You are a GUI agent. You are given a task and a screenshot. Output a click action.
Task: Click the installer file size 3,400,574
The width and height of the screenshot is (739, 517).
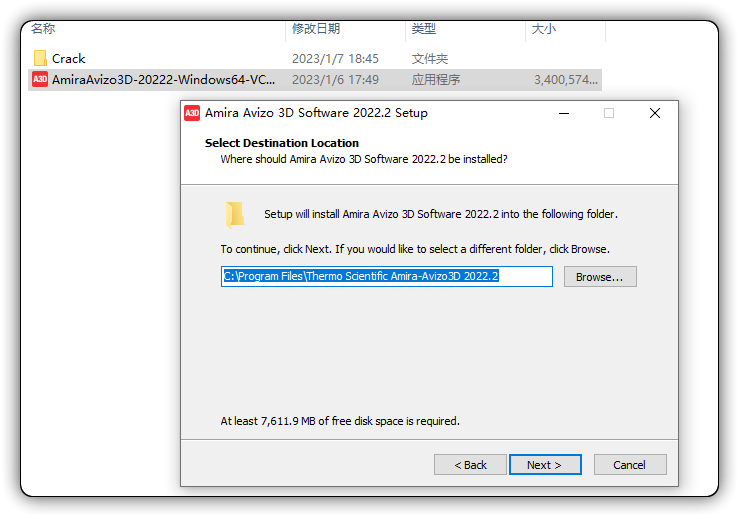[x=566, y=80]
